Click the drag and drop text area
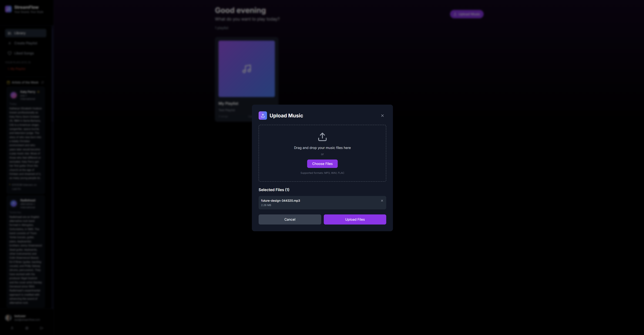This screenshot has height=335, width=644. click(322, 148)
